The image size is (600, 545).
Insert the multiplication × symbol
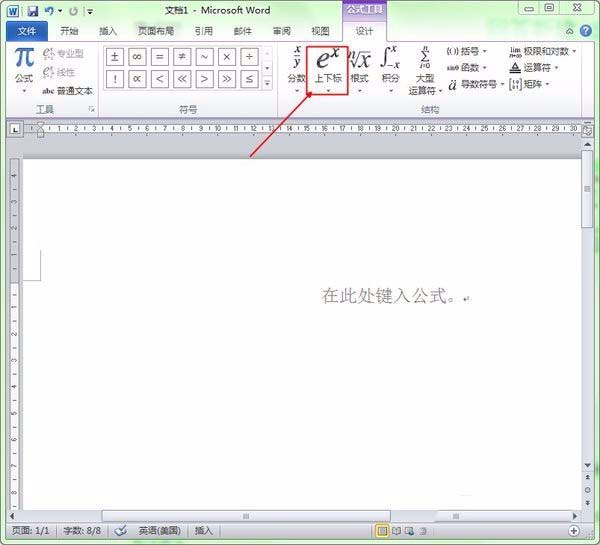[227, 57]
